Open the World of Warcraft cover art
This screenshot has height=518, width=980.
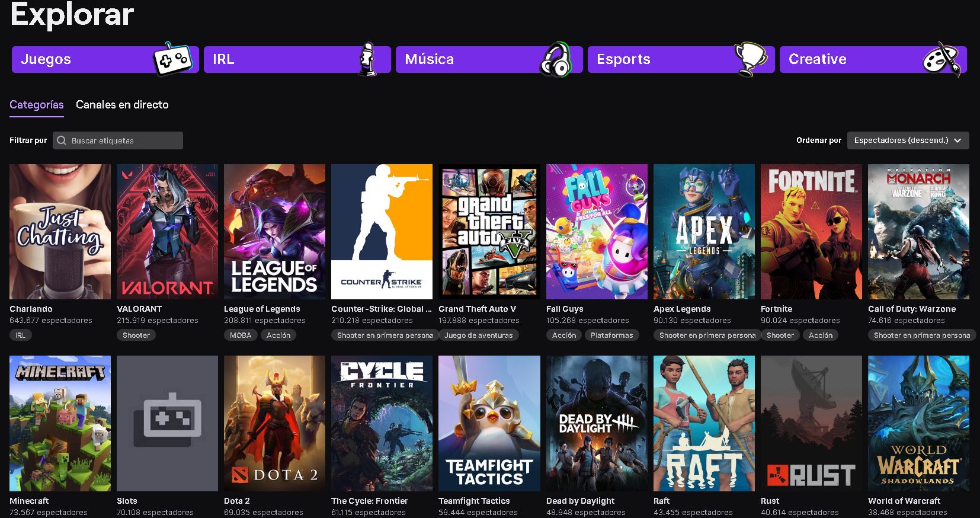tap(918, 423)
